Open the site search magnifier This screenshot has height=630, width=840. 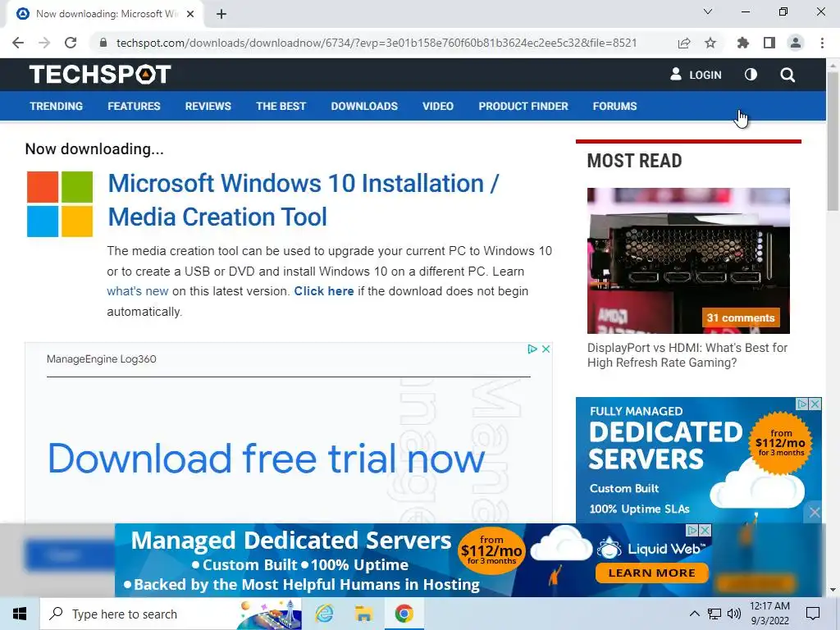(x=787, y=75)
